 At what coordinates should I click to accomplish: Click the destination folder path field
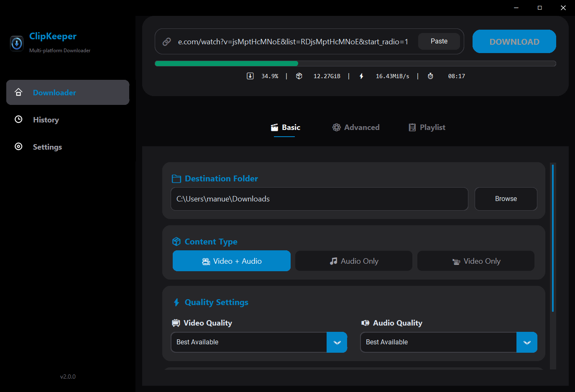[x=319, y=199]
